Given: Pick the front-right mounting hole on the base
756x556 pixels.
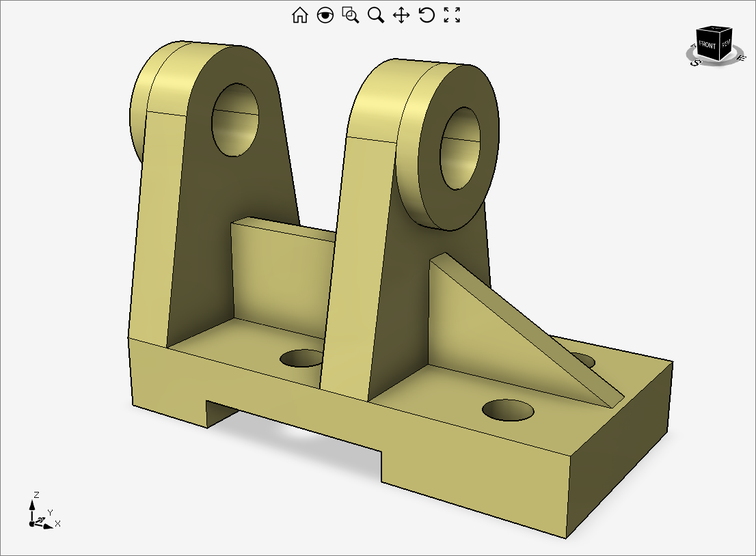Looking at the screenshot, I should tap(508, 410).
